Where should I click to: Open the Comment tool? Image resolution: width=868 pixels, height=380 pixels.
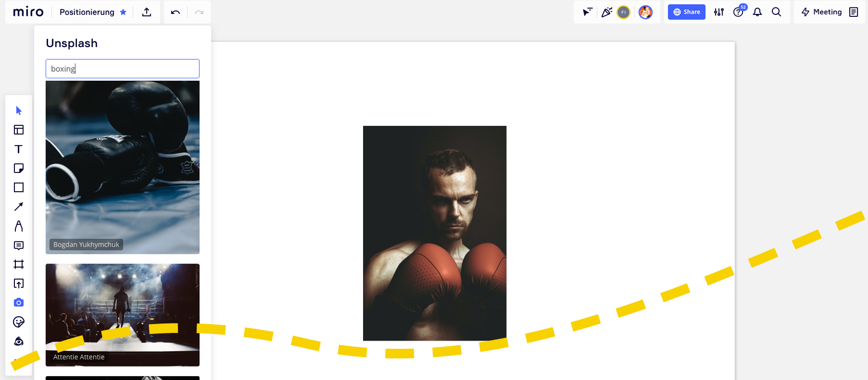[19, 245]
